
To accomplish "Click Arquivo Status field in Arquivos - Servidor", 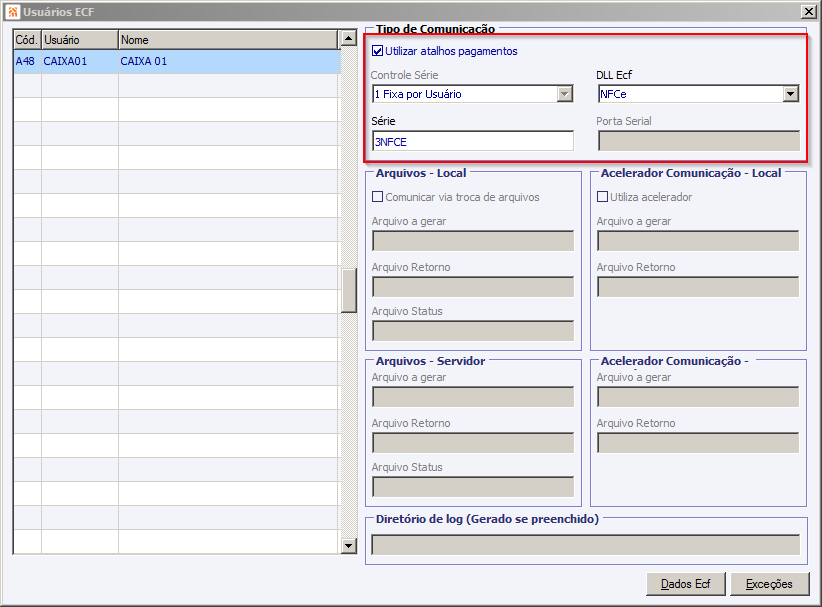I will point(473,487).
